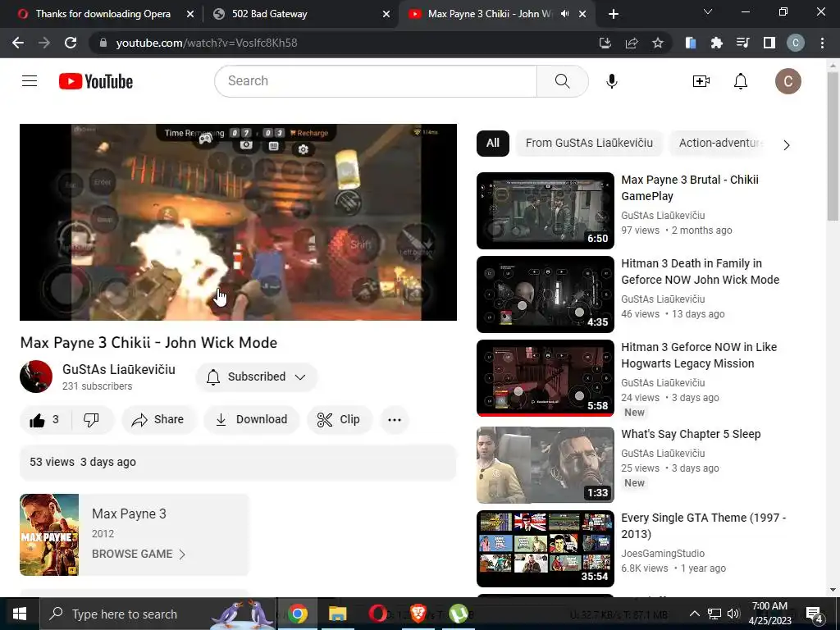
Task: Open a new browser tab
Action: [x=614, y=14]
